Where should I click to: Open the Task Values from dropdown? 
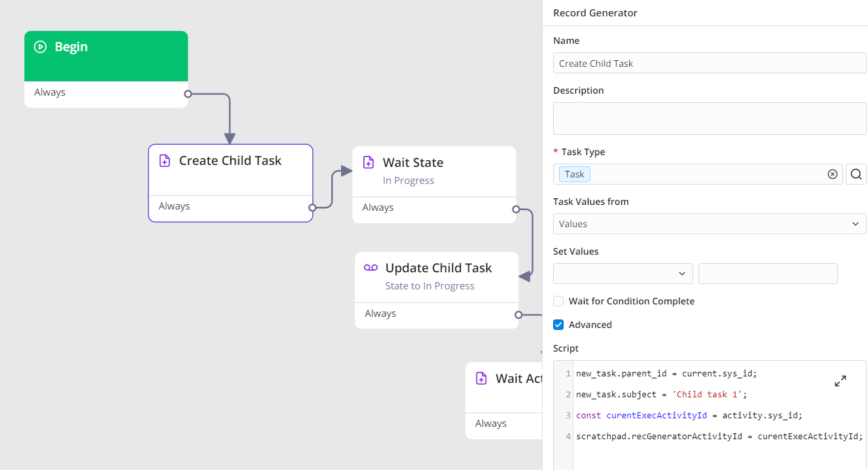point(710,224)
